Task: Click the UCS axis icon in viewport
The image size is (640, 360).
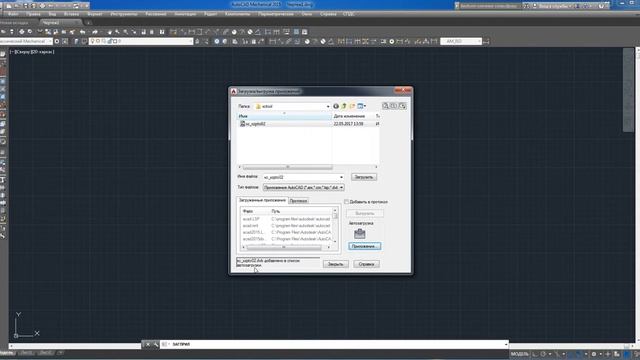Action: point(26,326)
